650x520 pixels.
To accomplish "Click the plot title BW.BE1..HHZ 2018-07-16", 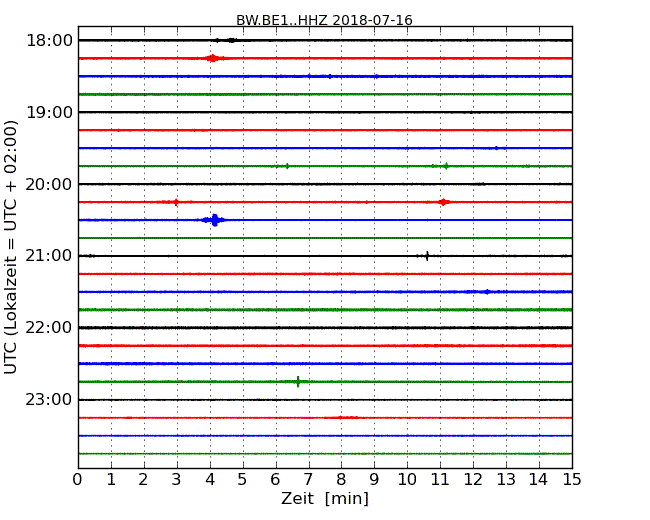I will coord(324,20).
